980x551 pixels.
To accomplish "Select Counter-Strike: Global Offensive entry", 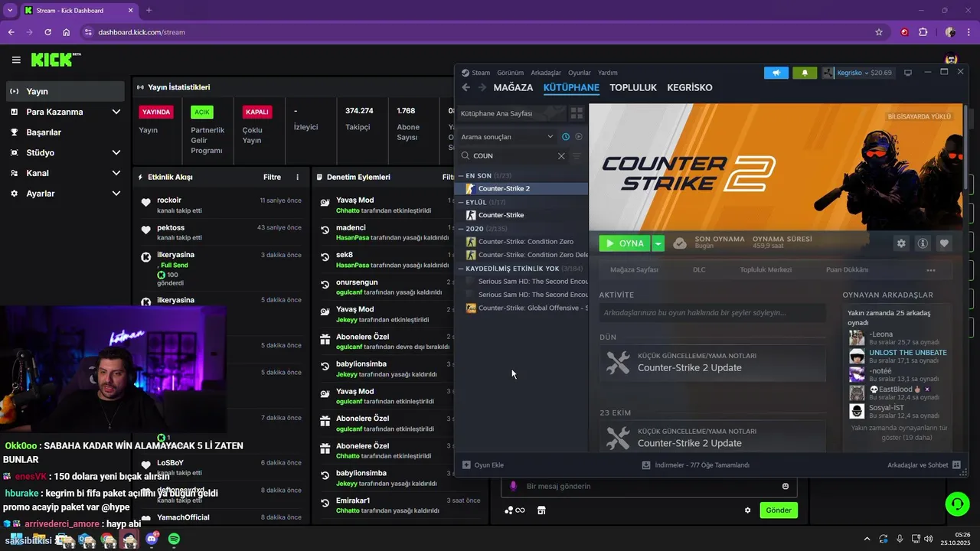I will 521,308.
